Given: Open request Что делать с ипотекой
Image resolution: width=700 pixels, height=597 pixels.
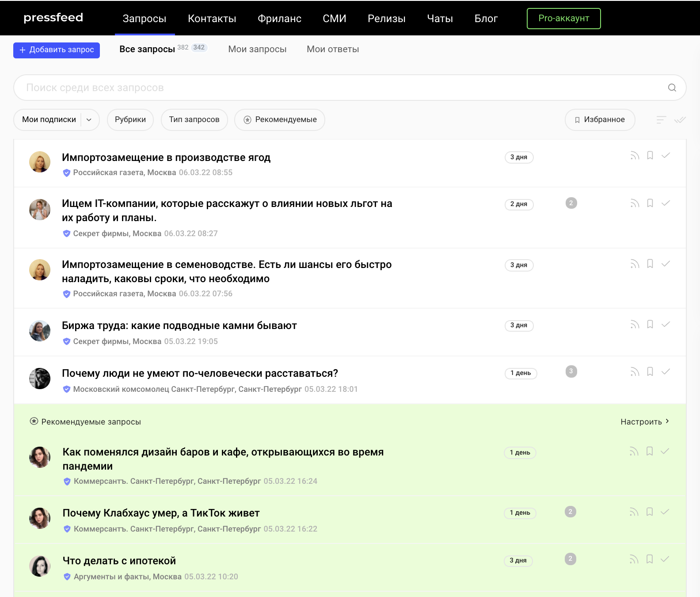Looking at the screenshot, I should tap(119, 561).
